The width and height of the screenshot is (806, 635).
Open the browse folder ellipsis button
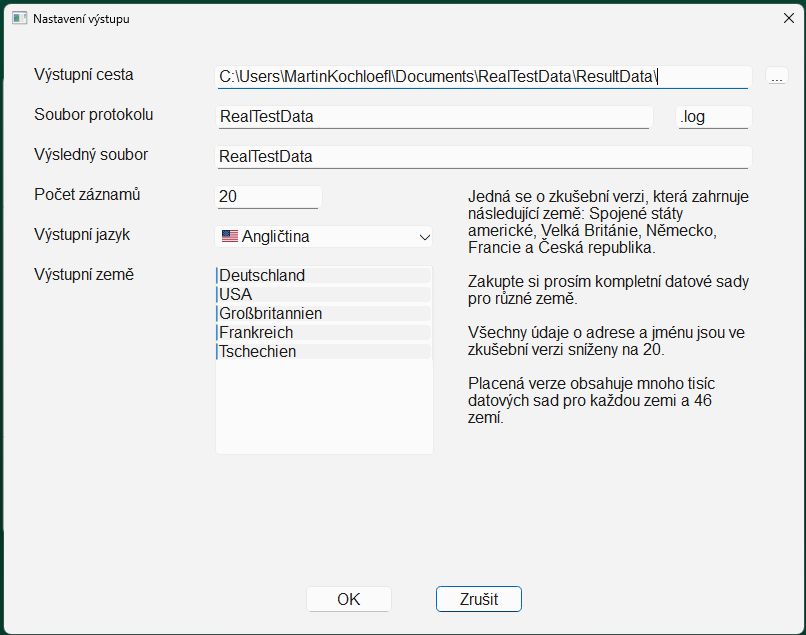(777, 76)
